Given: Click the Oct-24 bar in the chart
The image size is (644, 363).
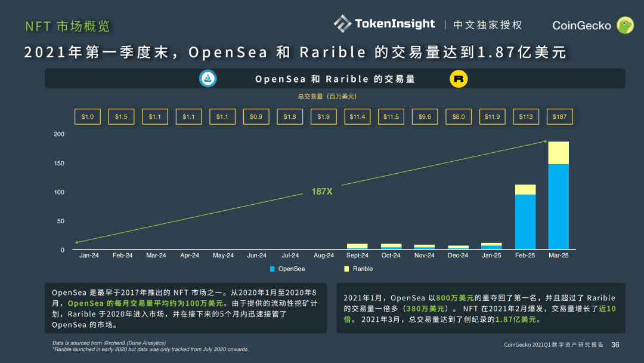Looking at the screenshot, I should coord(391,247).
